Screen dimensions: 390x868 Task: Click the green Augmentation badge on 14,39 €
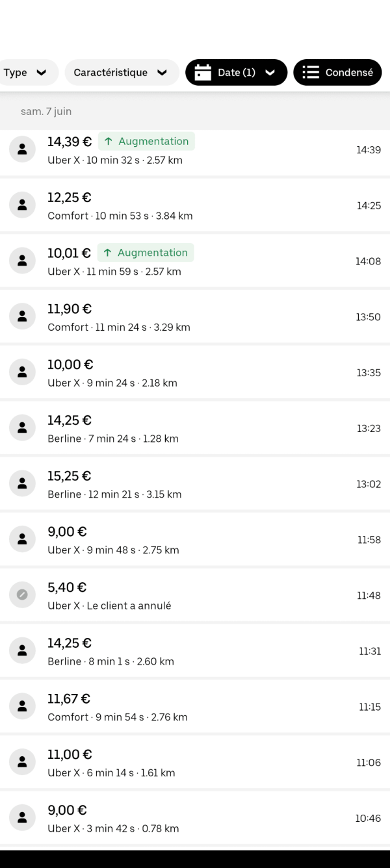tap(146, 141)
